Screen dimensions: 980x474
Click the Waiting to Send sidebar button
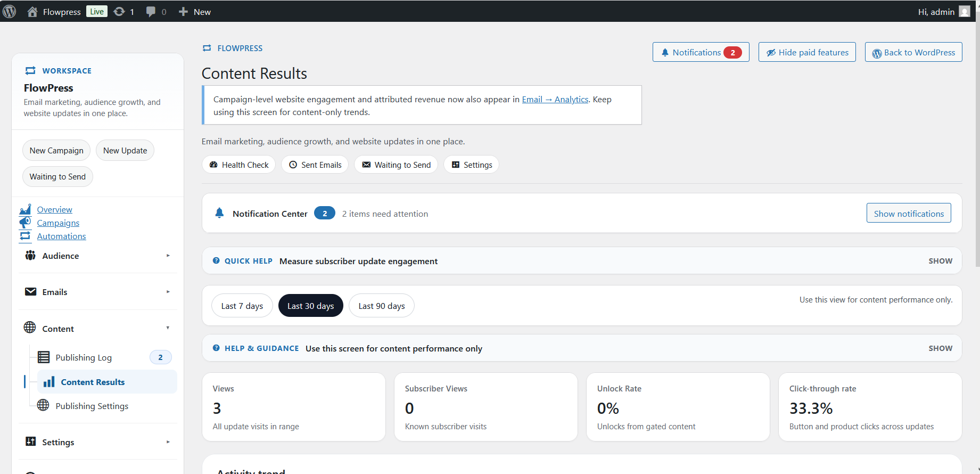[57, 176]
